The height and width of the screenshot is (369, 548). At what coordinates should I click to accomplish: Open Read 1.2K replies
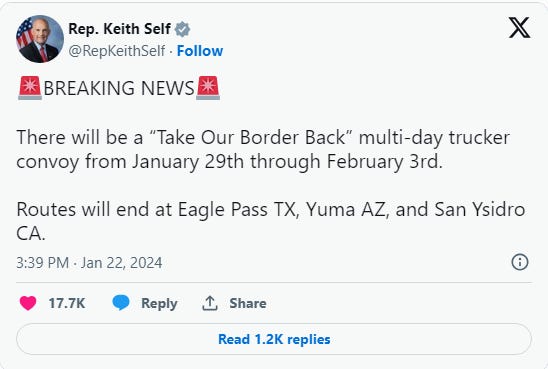(x=274, y=339)
